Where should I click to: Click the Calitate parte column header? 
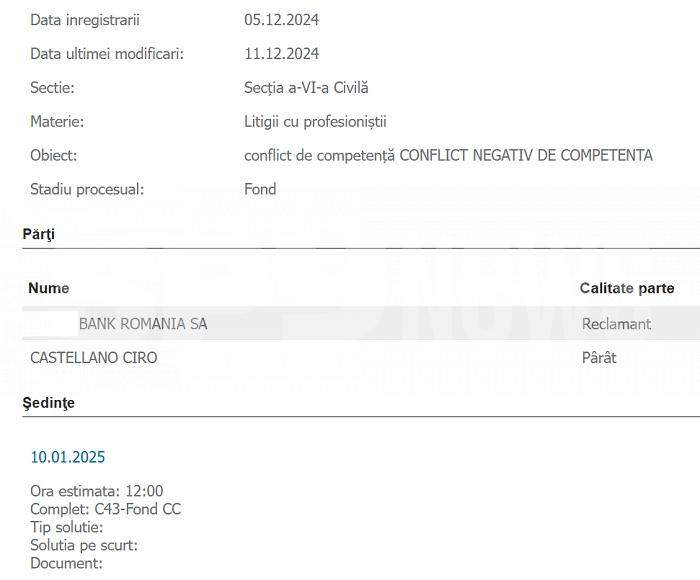tap(627, 288)
